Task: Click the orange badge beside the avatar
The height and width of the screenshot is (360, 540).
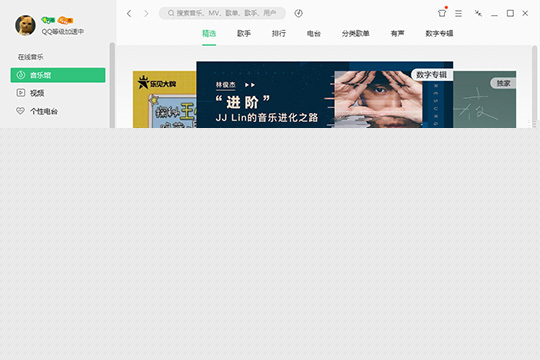Action: click(x=65, y=21)
